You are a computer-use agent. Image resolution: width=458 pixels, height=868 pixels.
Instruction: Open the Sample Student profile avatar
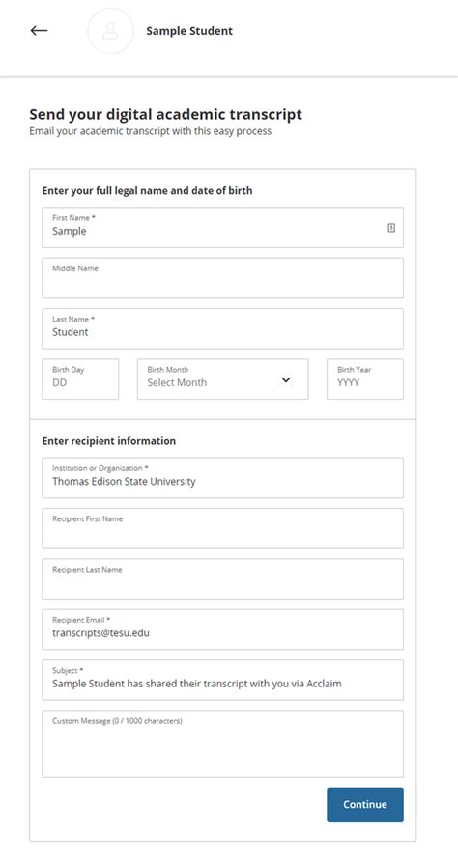111,31
